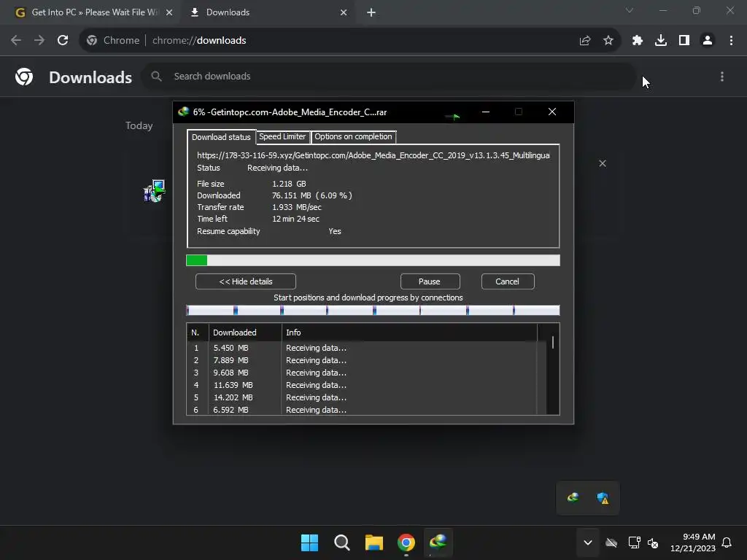Toggle Chrome's side panel icon
Viewport: 747px width, 560px height.
click(684, 41)
